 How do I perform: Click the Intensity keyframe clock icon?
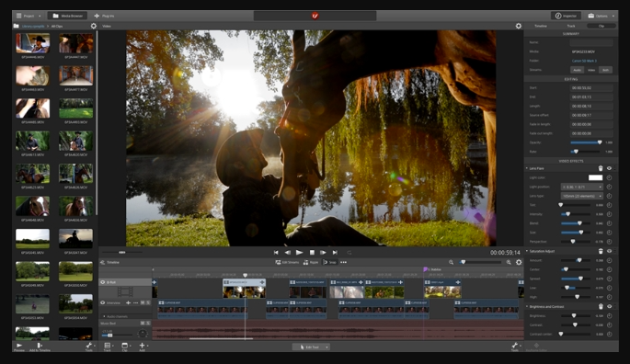point(609,214)
